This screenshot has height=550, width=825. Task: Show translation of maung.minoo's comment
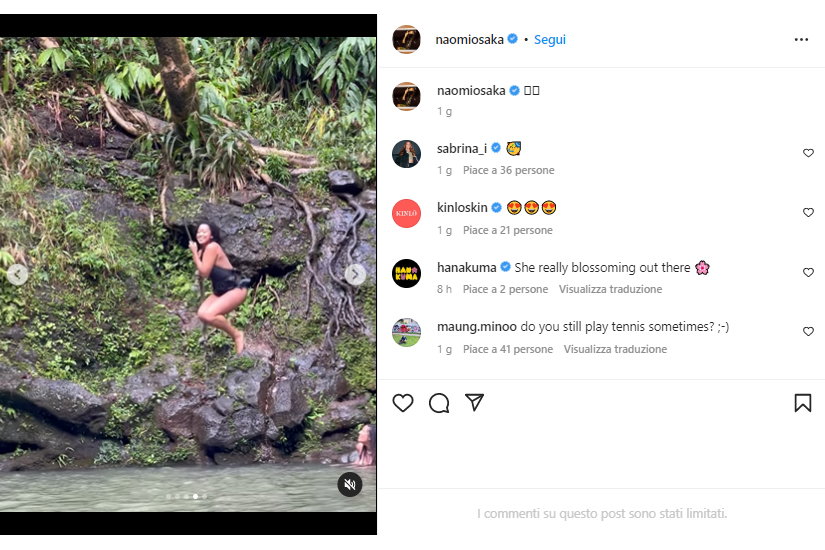pyautogui.click(x=615, y=350)
